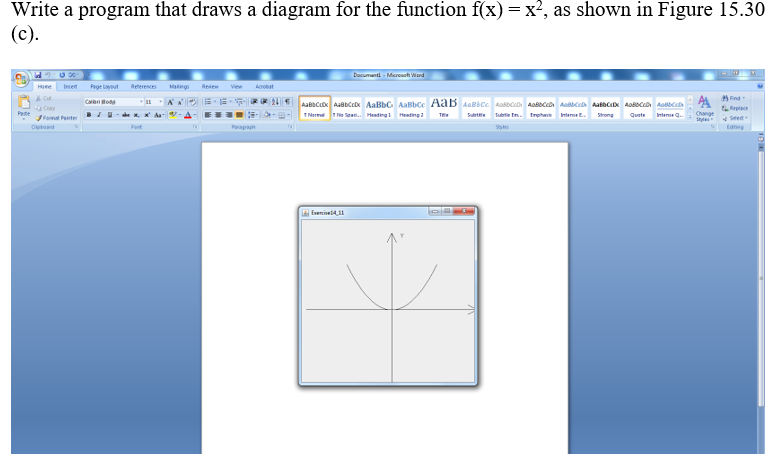
Task: Toggle Italic formatting
Action: coord(99,115)
